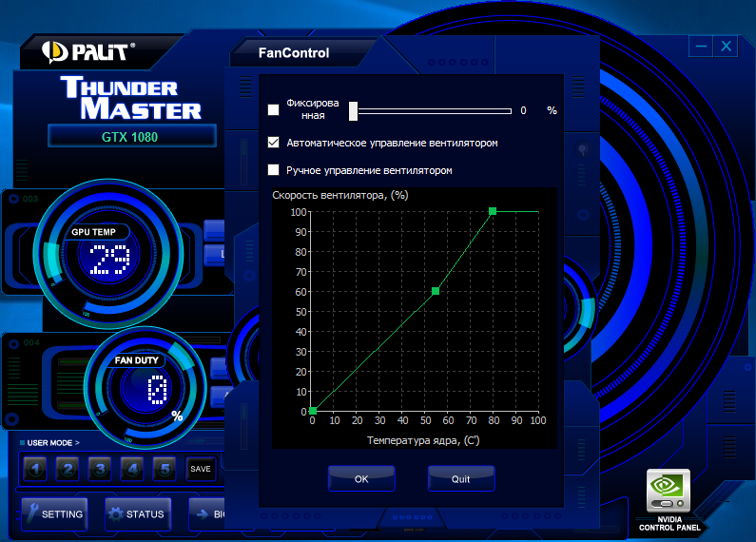The height and width of the screenshot is (542, 756).
Task: Click the fixed fan speed slider handle
Action: coord(354,111)
